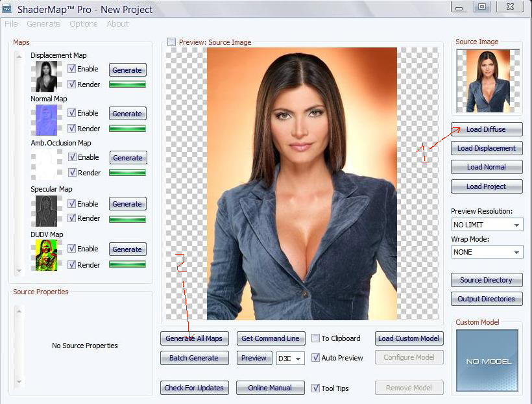This screenshot has height=404, width=532.
Task: Click the Preview button
Action: pyautogui.click(x=254, y=358)
